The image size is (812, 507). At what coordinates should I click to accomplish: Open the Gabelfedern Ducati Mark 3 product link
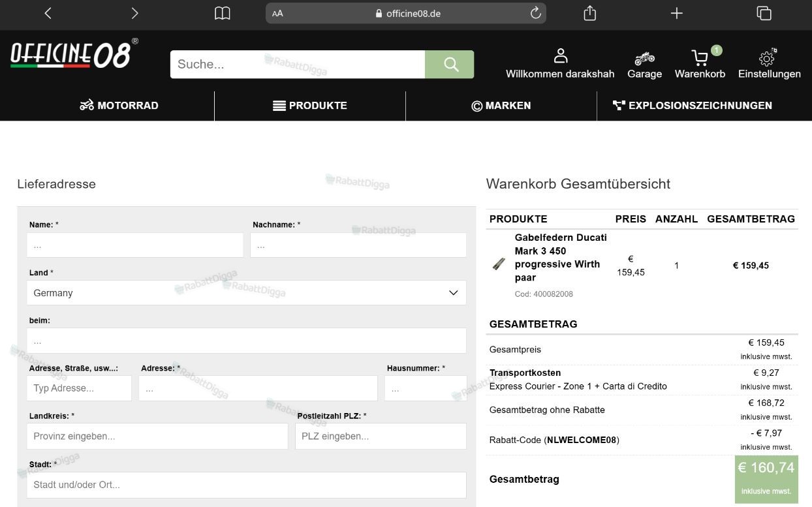coord(561,257)
